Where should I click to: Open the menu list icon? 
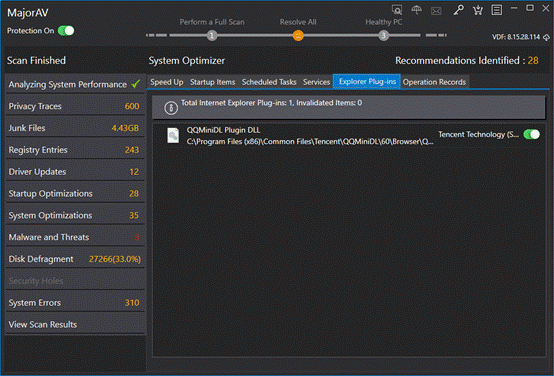coord(497,10)
